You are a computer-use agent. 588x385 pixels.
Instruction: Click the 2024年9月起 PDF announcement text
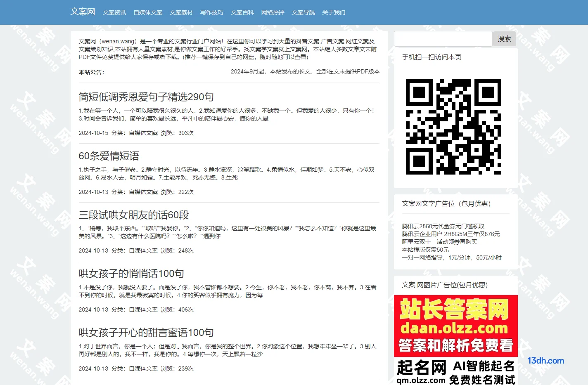coord(305,71)
